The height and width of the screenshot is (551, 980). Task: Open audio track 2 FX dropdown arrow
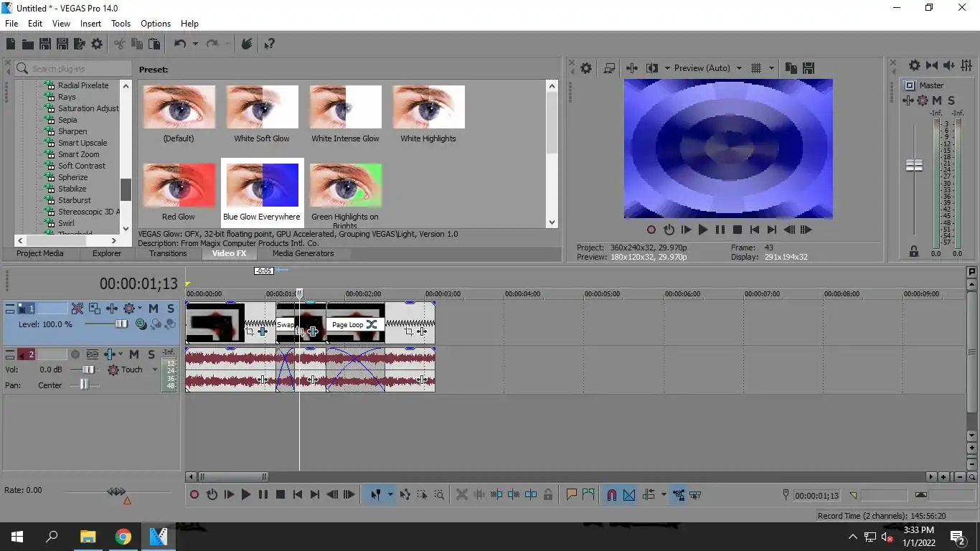click(x=120, y=354)
